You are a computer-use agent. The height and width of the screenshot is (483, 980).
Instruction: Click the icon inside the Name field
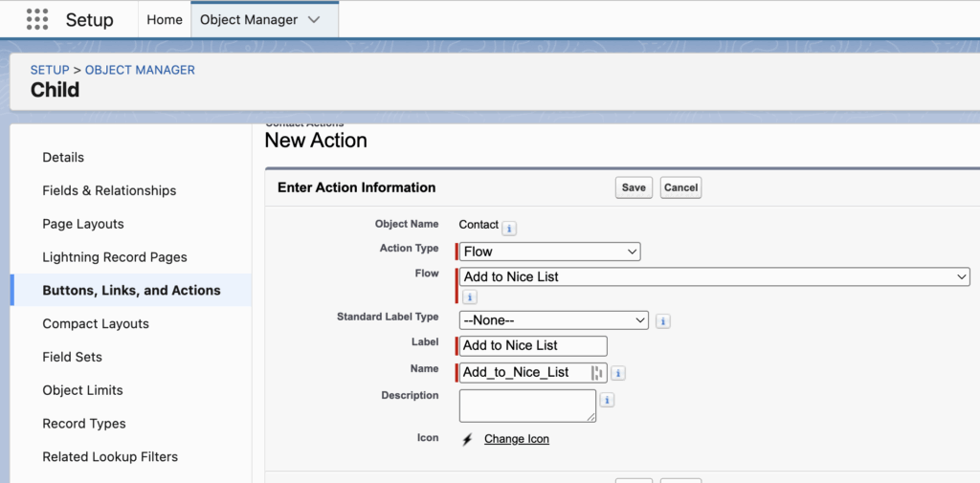point(596,373)
